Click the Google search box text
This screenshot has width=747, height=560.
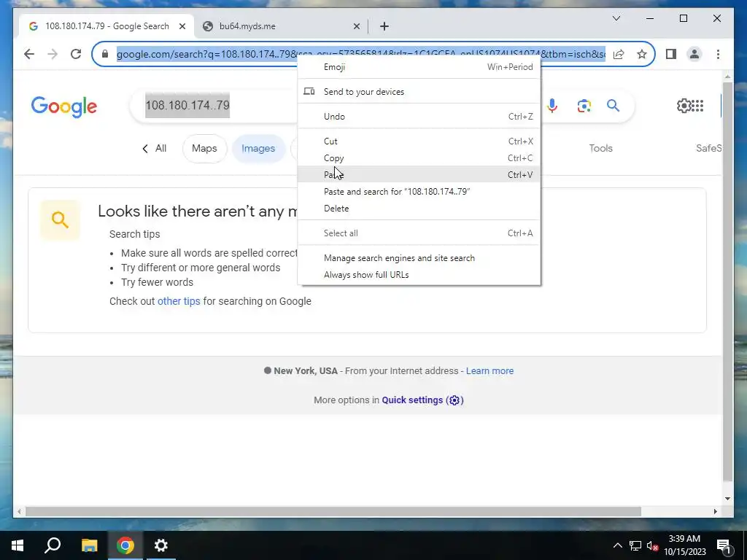187,105
